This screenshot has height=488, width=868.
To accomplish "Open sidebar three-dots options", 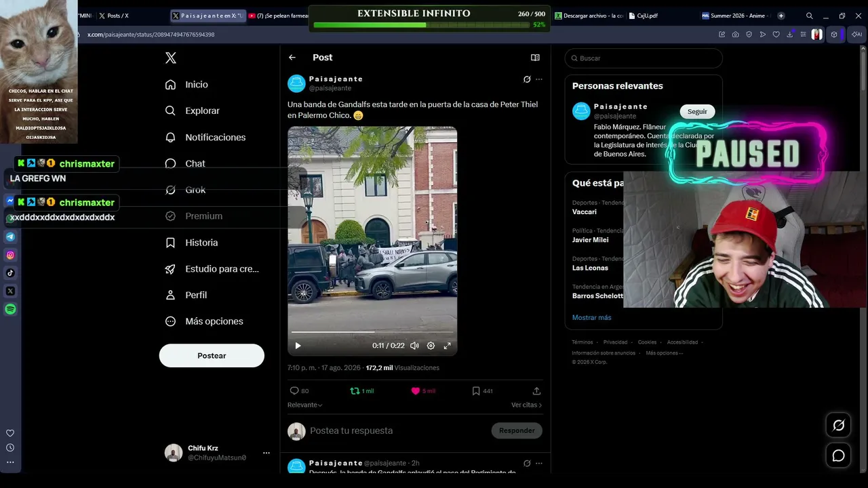I will point(10,462).
